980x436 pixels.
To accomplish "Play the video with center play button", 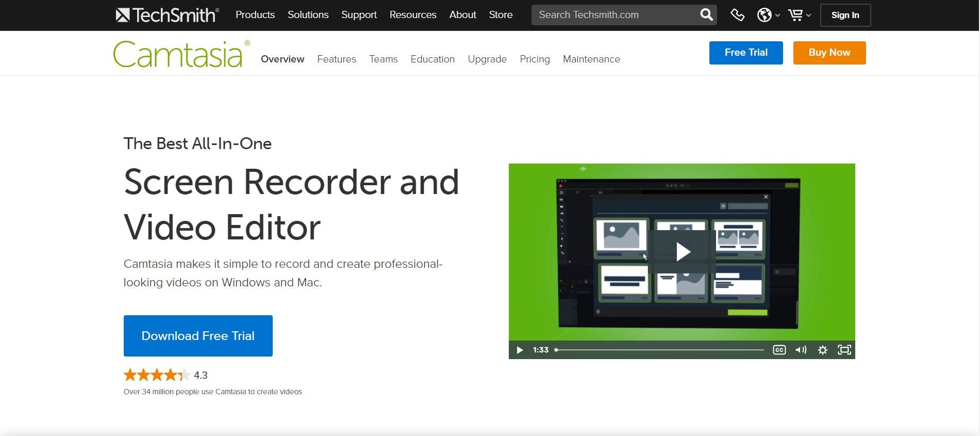I will (x=682, y=252).
